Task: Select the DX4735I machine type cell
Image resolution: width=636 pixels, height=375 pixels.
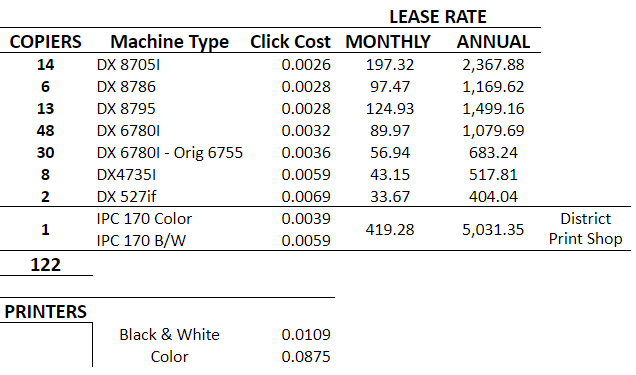Action: 126,175
